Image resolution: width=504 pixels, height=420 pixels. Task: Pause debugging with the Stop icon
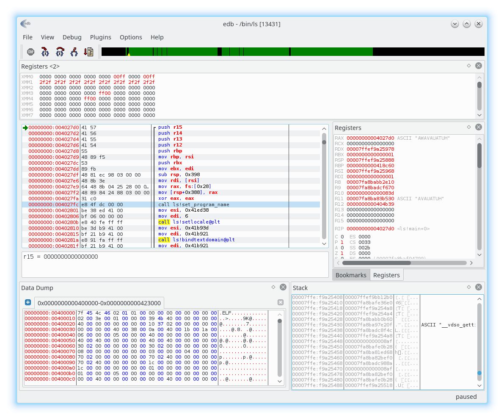(30, 52)
